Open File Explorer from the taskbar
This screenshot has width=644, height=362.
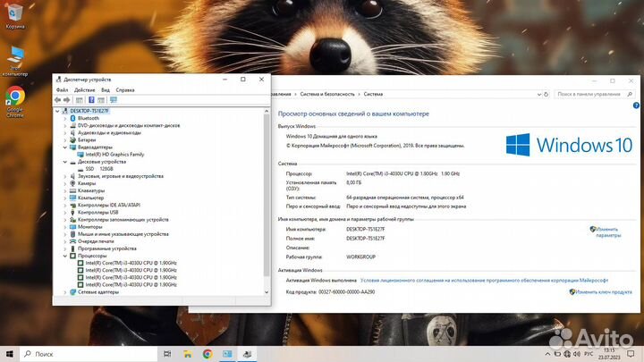click(x=187, y=354)
